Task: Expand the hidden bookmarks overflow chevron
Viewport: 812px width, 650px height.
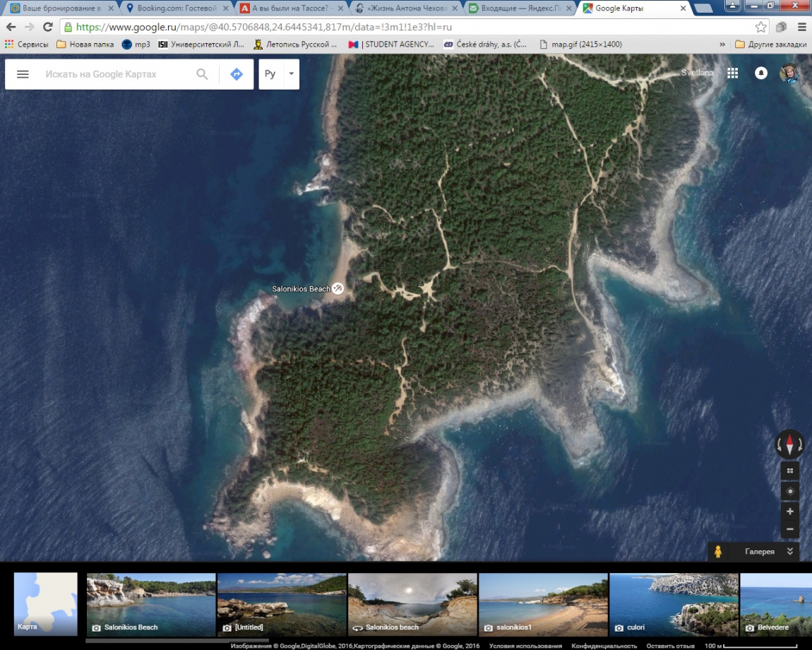Action: 722,44
